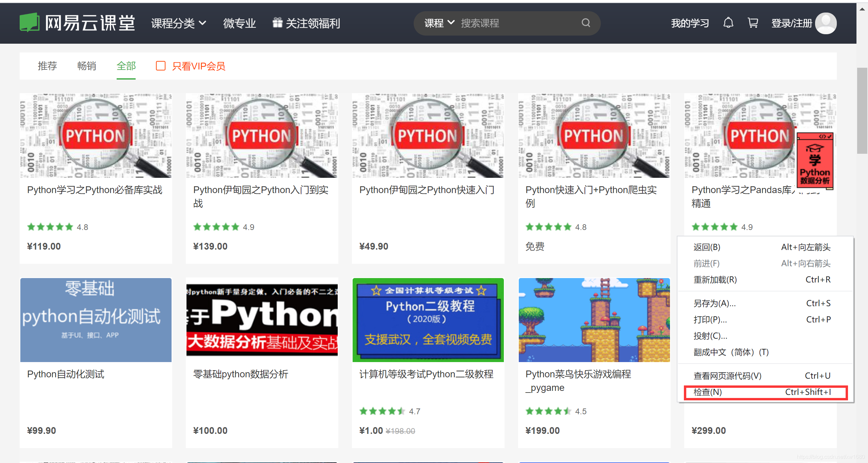
Task: Click the gift icon beside 关注领福利
Action: (x=277, y=23)
